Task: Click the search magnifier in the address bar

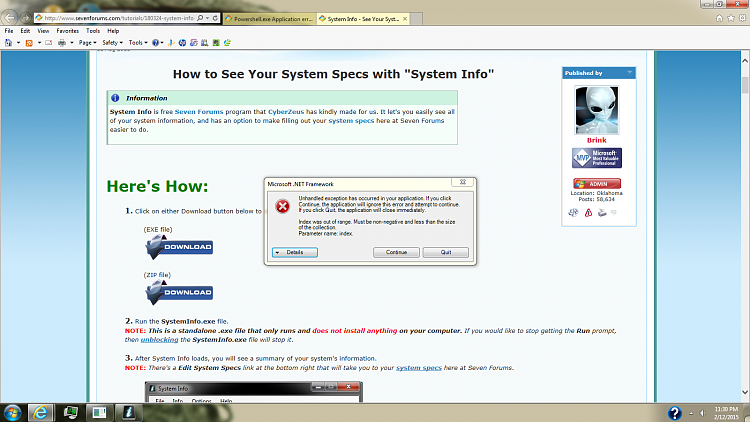Action: [x=200, y=18]
